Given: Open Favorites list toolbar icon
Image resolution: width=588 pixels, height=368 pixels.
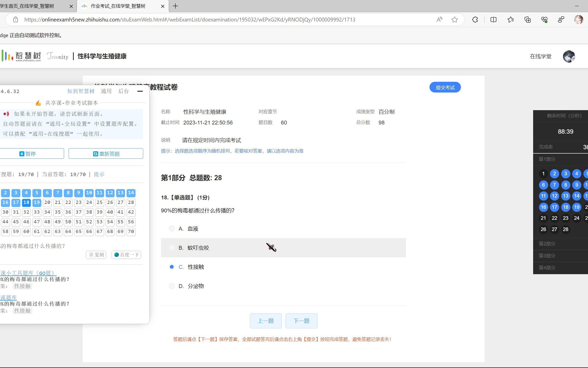Looking at the screenshot, I should coord(511,20).
